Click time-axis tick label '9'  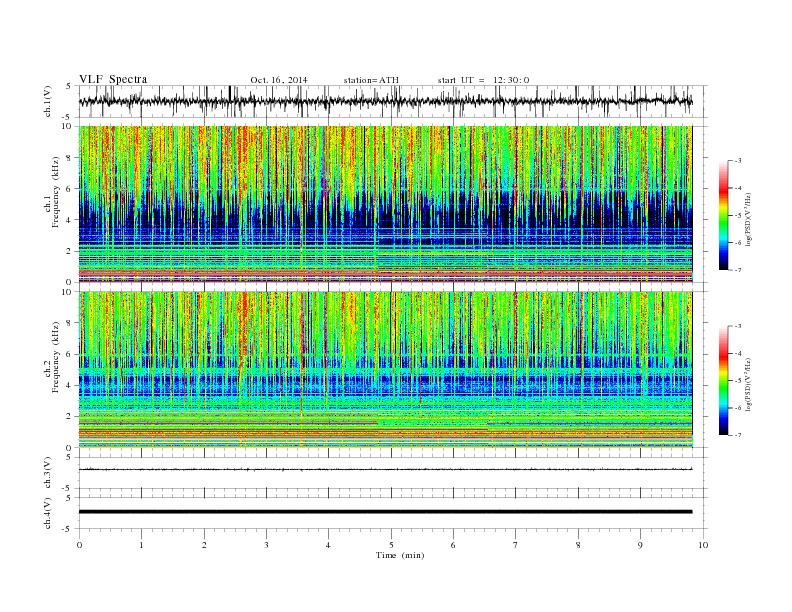coord(640,545)
